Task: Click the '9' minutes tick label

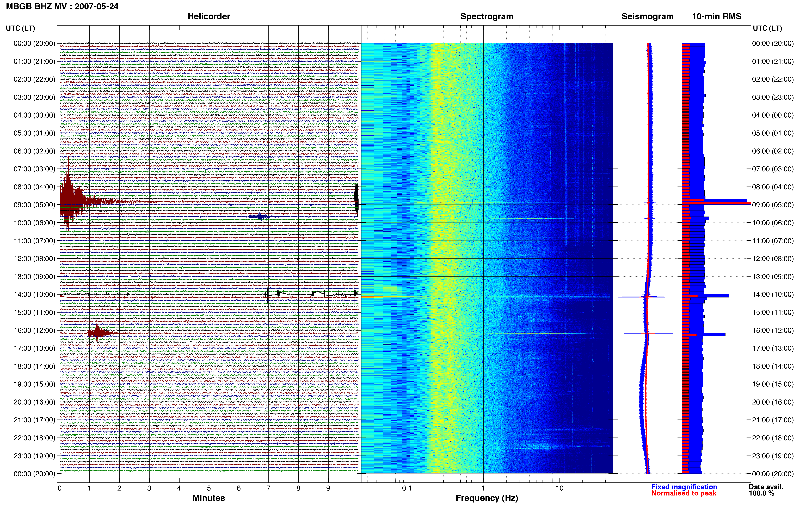Action: click(328, 488)
